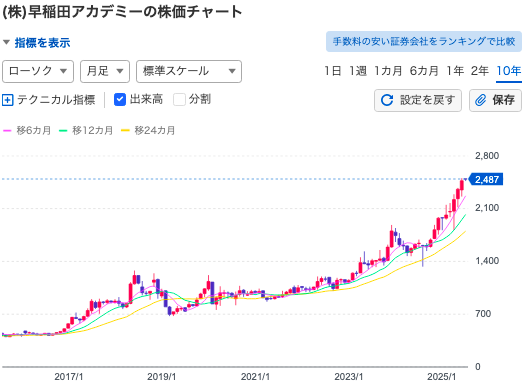This screenshot has width=523, height=388.
Task: Enable the 分割 checkbox
Action: pos(179,99)
